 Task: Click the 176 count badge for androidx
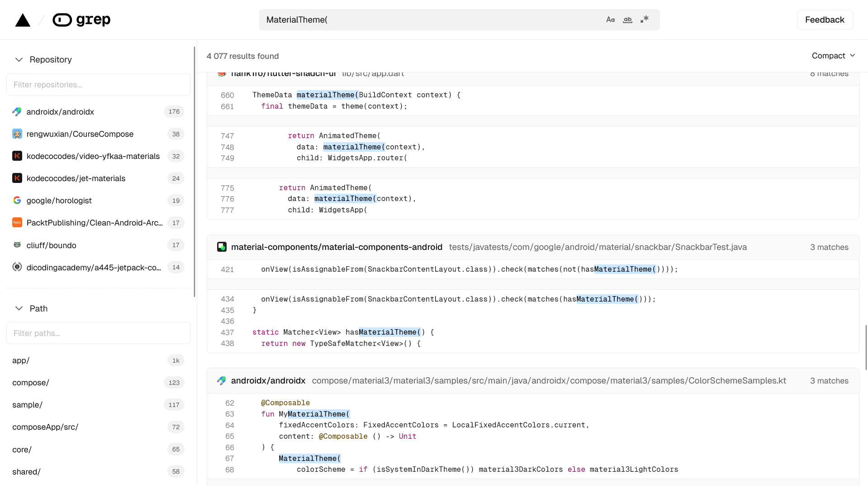pos(174,111)
